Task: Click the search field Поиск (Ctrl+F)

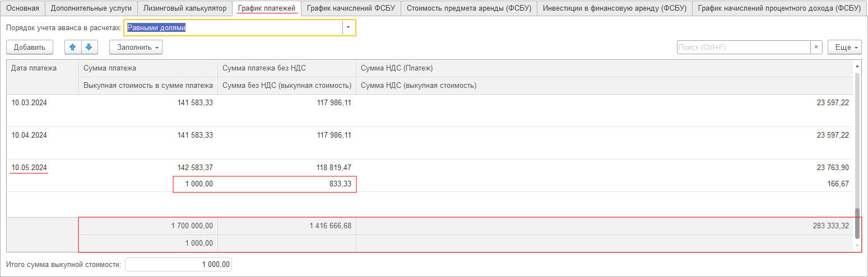Action: [743, 48]
